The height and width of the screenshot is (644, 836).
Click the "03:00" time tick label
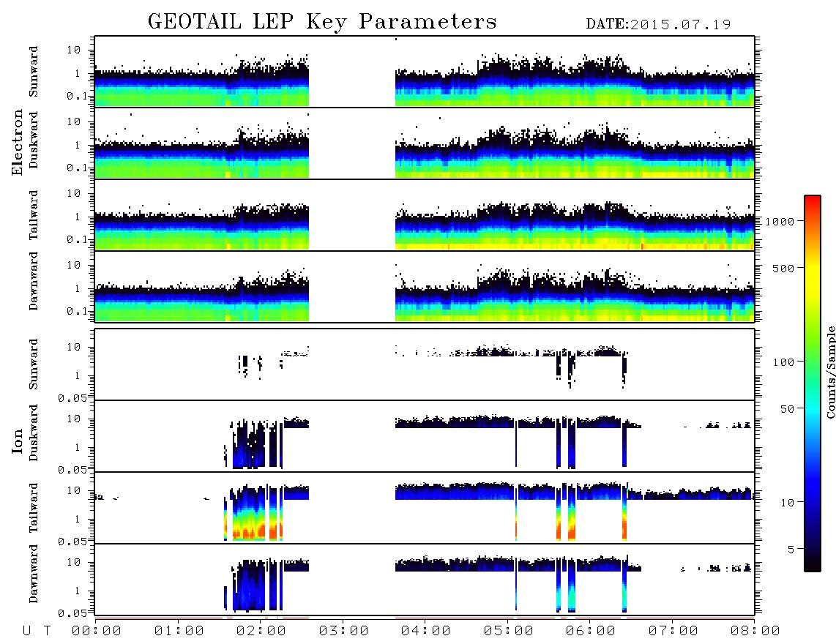pos(344,632)
